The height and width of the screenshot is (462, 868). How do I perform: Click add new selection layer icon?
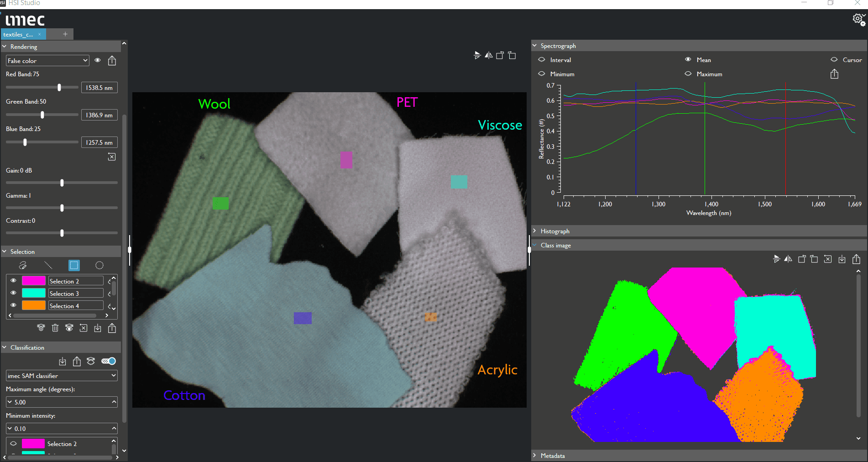point(41,328)
